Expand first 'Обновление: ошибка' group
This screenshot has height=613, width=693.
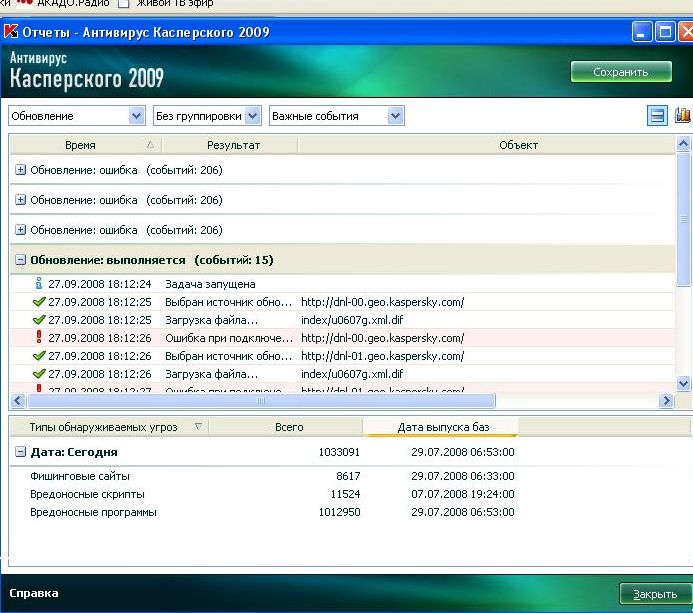pyautogui.click(x=20, y=170)
